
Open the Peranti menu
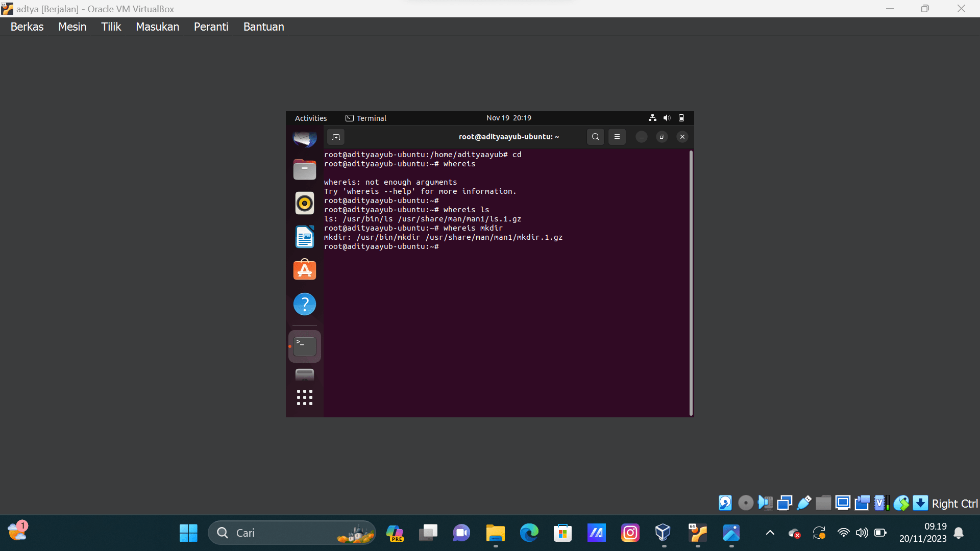(x=211, y=27)
